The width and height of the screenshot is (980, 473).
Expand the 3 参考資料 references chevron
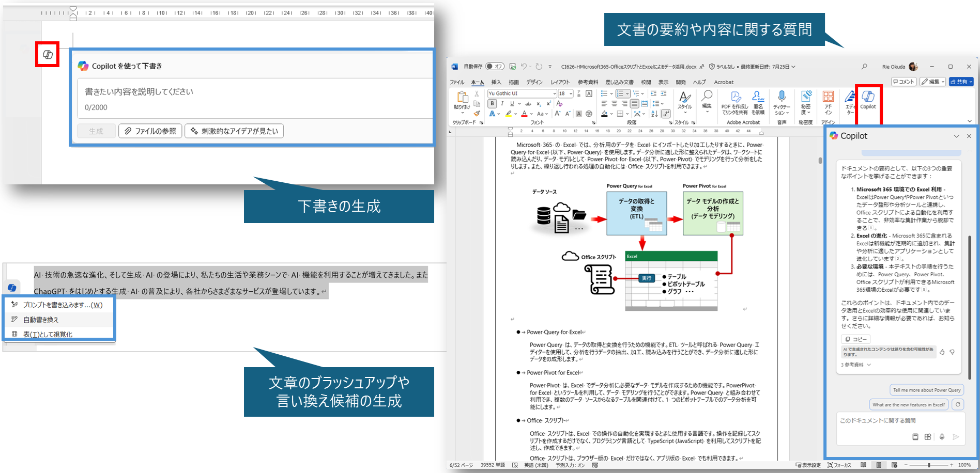pyautogui.click(x=869, y=365)
